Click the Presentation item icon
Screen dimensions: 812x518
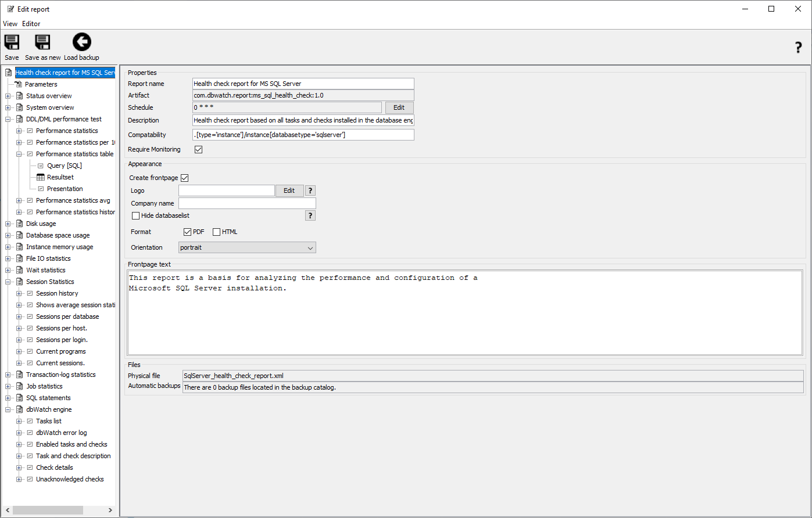[x=41, y=189]
